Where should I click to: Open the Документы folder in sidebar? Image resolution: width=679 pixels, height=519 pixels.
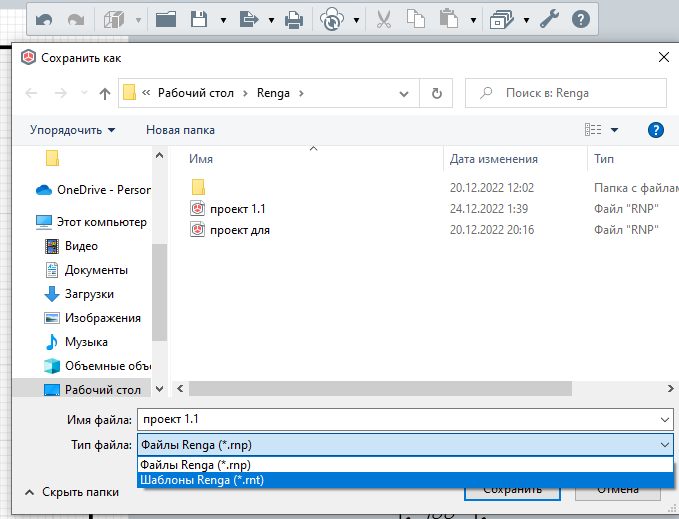tap(87, 270)
